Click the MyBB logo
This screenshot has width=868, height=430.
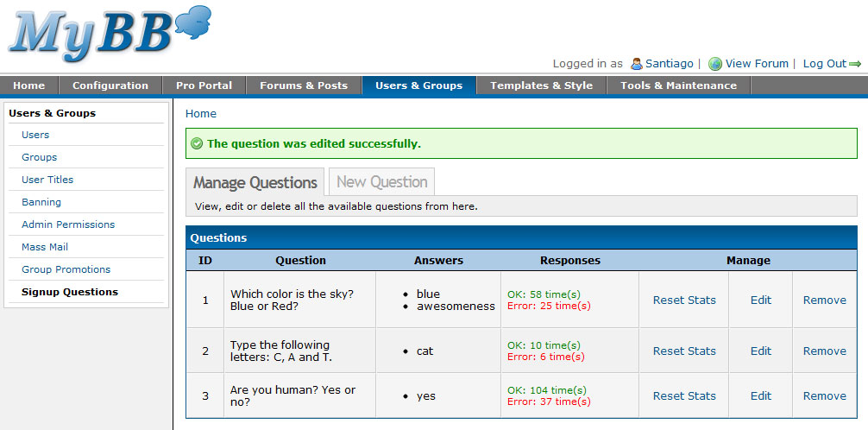[108, 35]
